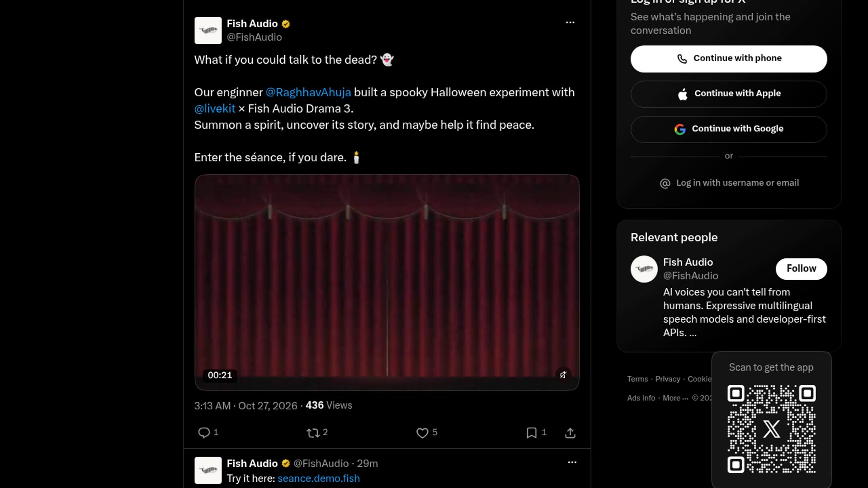Open the share icon on the post

coord(570,432)
